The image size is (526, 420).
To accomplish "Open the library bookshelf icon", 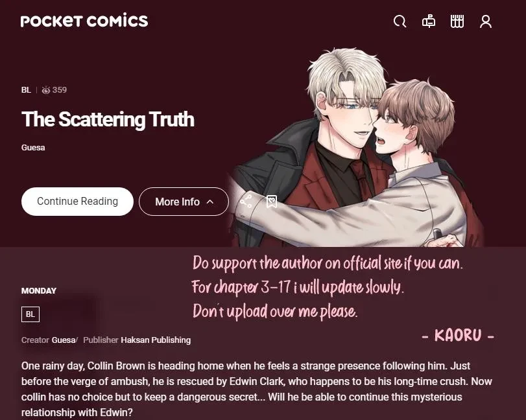I will pyautogui.click(x=457, y=21).
